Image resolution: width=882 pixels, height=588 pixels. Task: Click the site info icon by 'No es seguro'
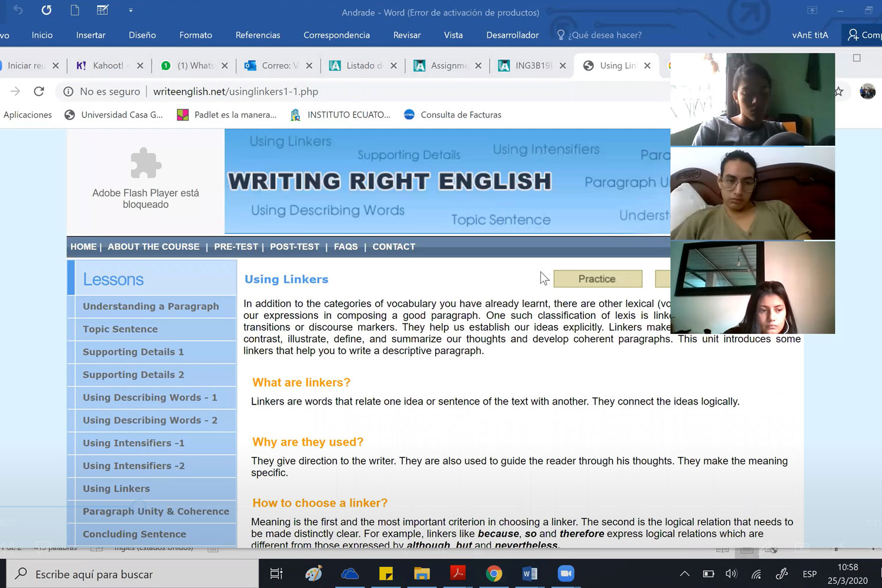pos(68,91)
